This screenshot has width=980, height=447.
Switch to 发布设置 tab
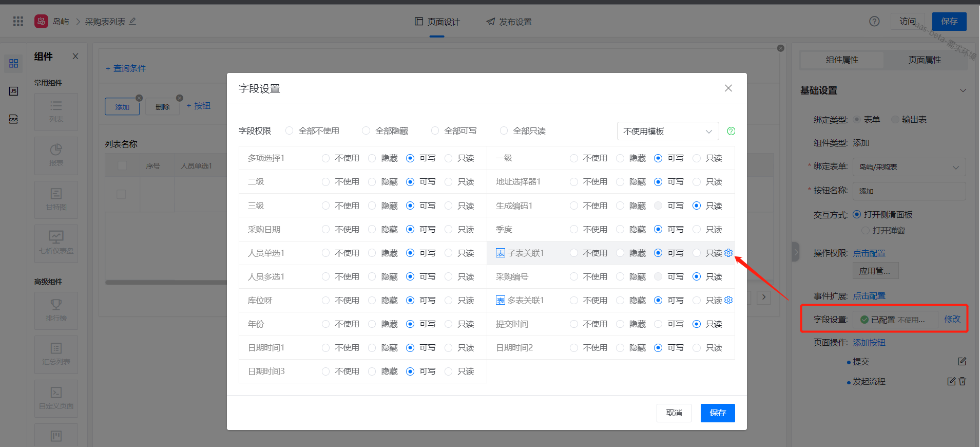tap(509, 22)
